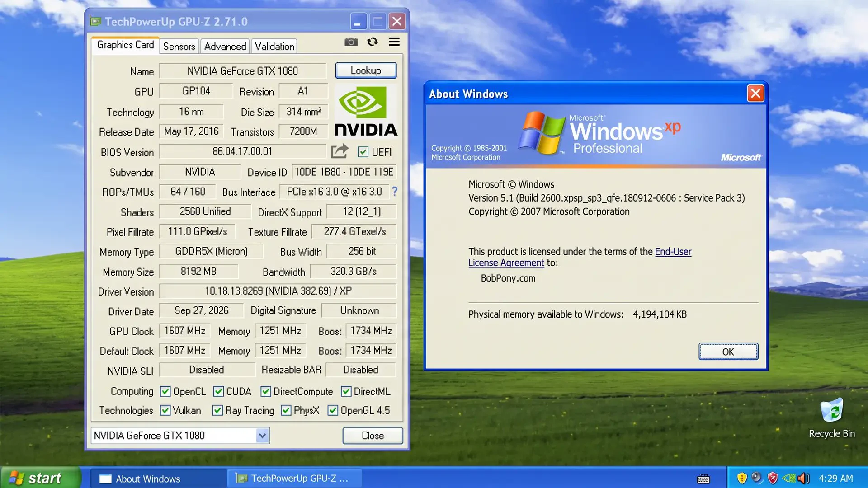Click the BIOS export share icon
This screenshot has height=488, width=868.
[340, 151]
